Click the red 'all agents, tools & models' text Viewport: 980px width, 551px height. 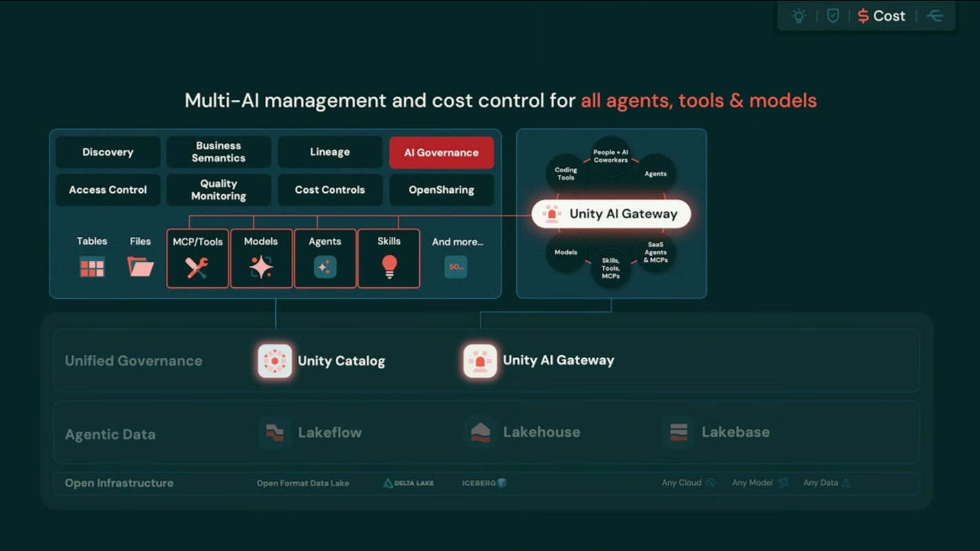699,101
